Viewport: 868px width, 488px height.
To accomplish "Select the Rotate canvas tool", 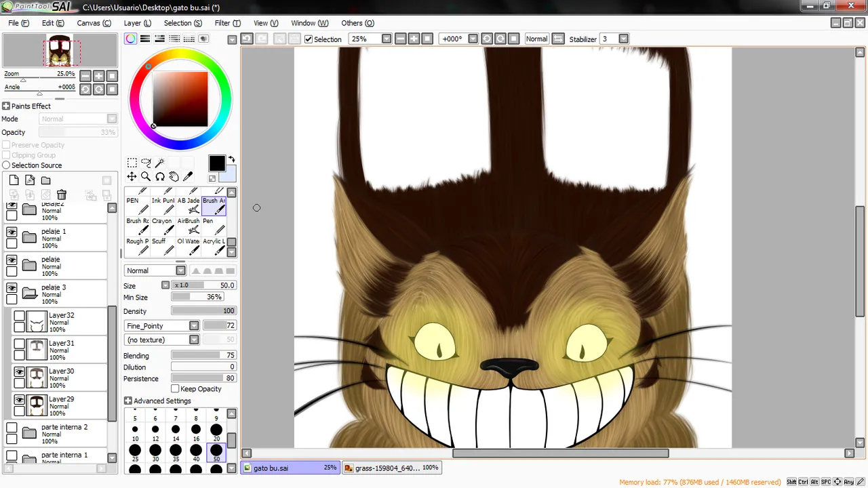I will coord(160,176).
